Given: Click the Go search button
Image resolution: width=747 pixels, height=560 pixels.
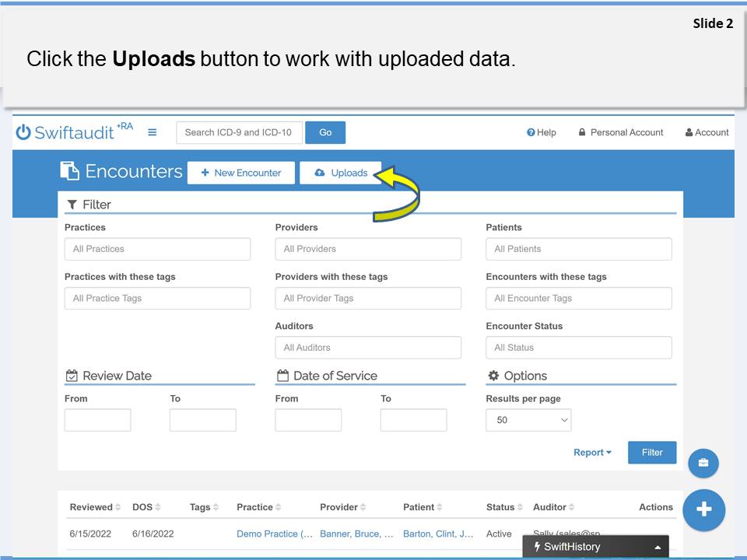Looking at the screenshot, I should (325, 132).
